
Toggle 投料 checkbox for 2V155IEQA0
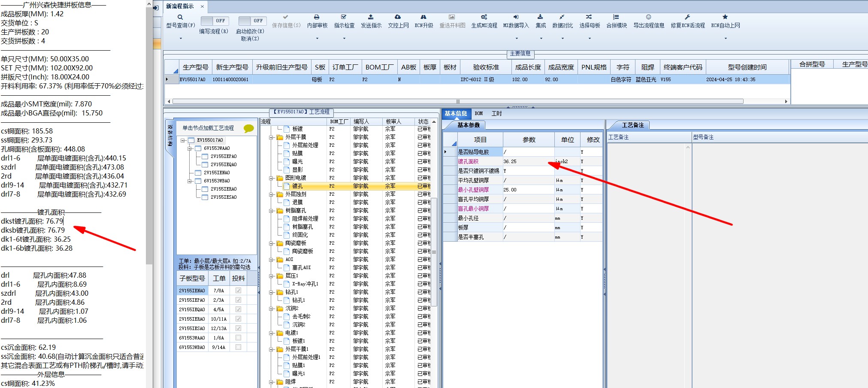tap(239, 309)
